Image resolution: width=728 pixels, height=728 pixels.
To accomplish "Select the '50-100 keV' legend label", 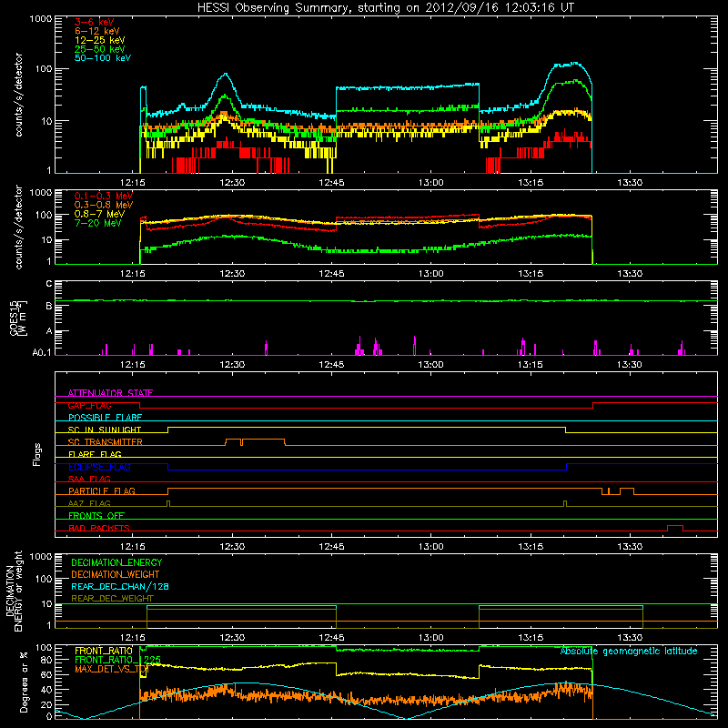I will 103,58.
